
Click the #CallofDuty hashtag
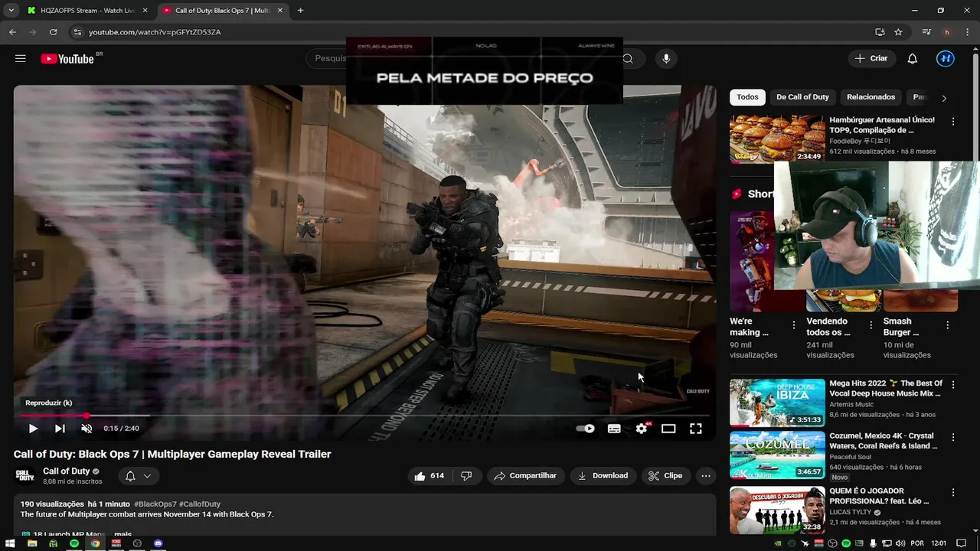pyautogui.click(x=200, y=504)
